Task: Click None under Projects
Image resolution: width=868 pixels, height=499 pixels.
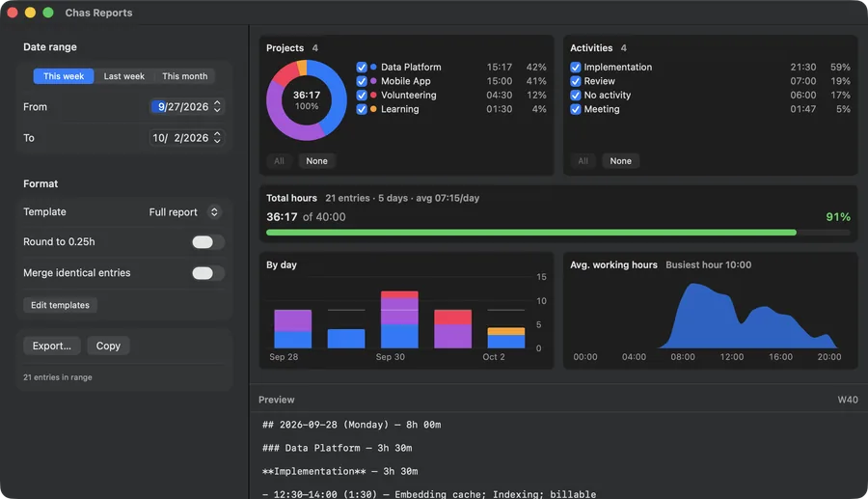Action: pyautogui.click(x=316, y=161)
